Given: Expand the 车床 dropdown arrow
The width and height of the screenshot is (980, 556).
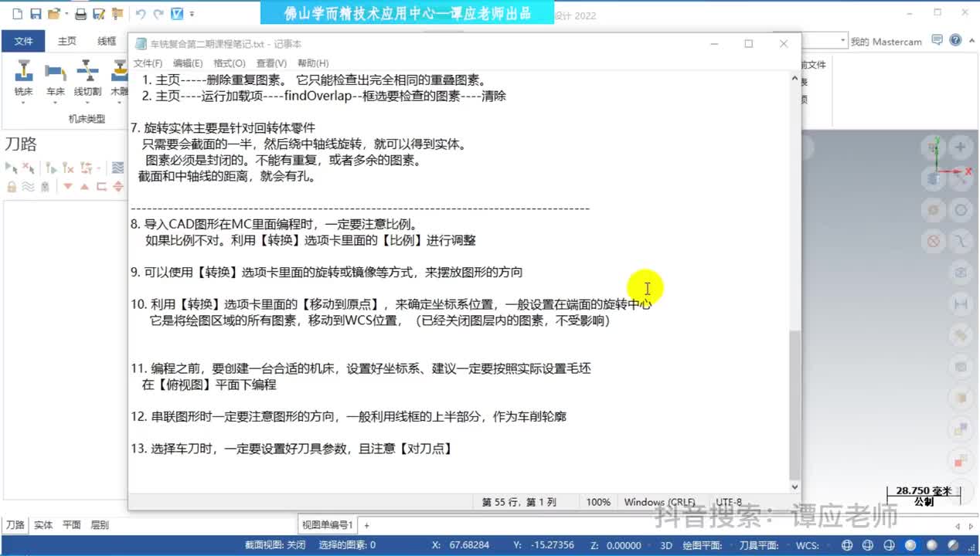Looking at the screenshot, I should (x=55, y=102).
